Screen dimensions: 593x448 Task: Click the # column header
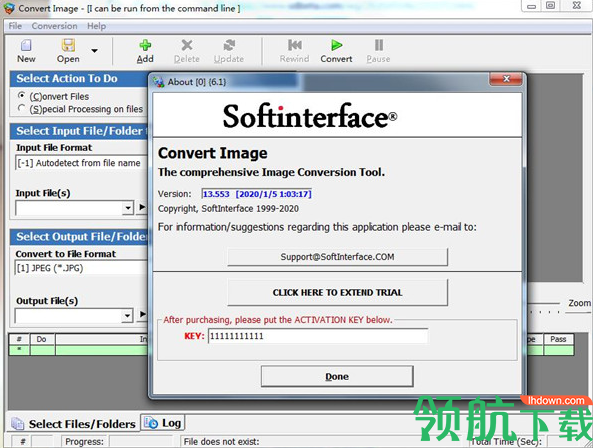[19, 339]
